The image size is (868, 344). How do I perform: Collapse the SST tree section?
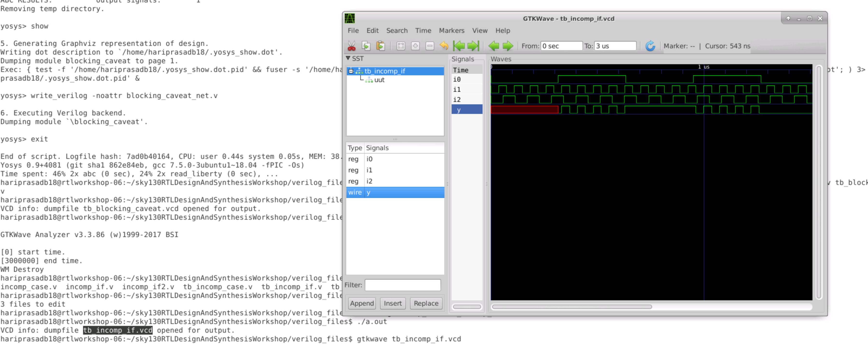349,58
